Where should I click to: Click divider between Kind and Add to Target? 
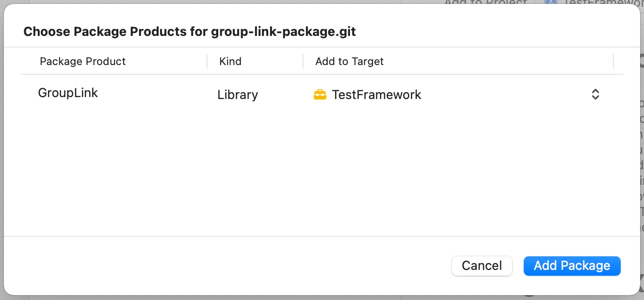pyautogui.click(x=303, y=62)
